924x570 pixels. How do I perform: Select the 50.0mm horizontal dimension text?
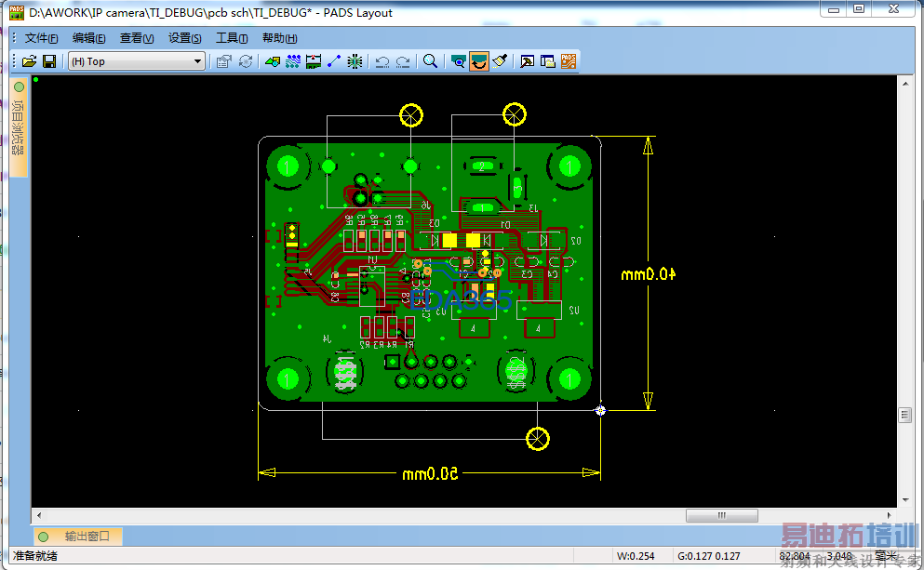[430, 474]
